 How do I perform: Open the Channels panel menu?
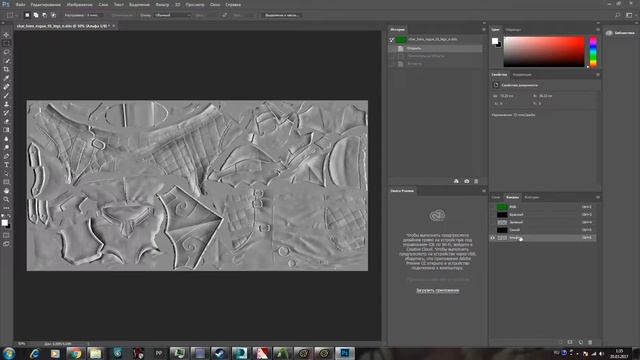[598, 197]
